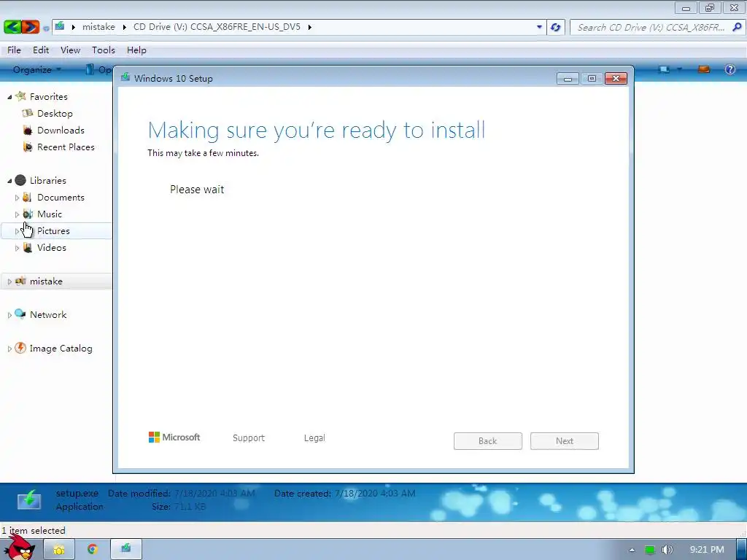The width and height of the screenshot is (747, 560).
Task: Open the File menu
Action: (14, 50)
